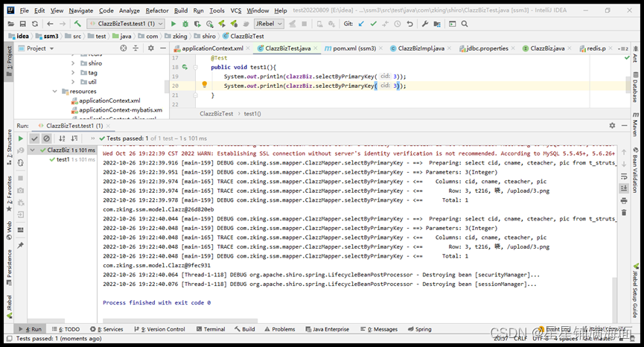This screenshot has height=347, width=644.
Task: Click Git update project arrow icon
Action: click(x=361, y=24)
